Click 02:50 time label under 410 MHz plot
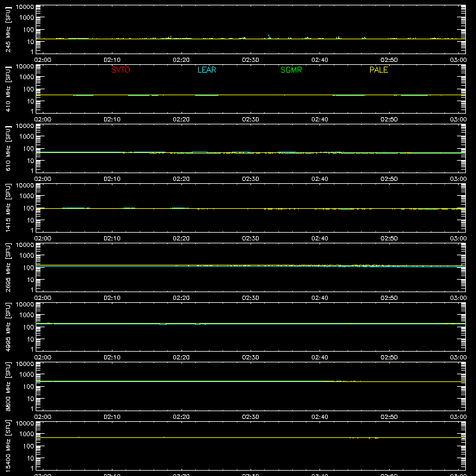 point(389,120)
